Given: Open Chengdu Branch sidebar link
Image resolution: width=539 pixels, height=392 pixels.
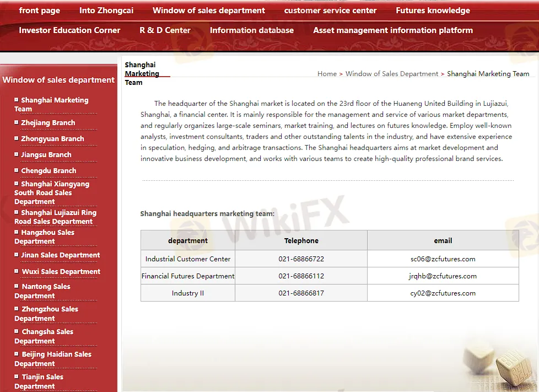Looking at the screenshot, I should [48, 171].
